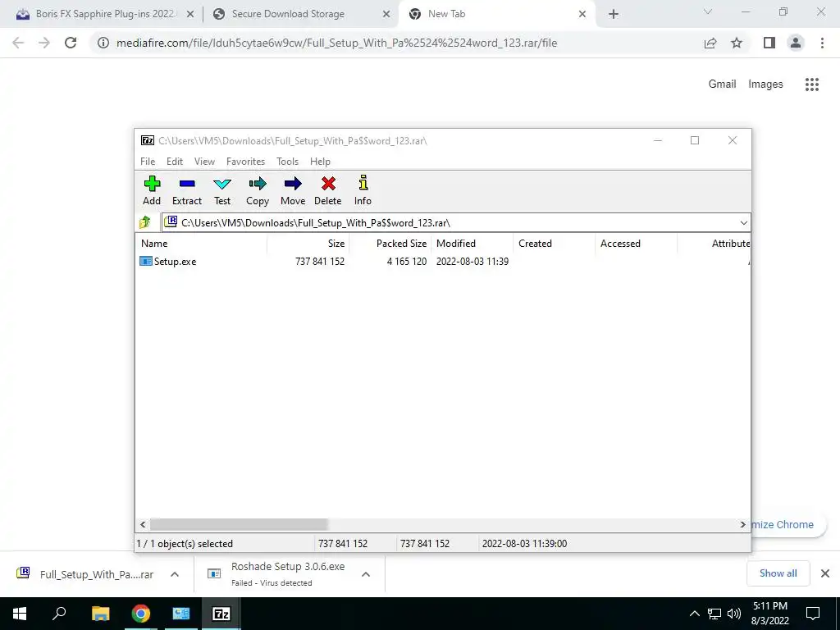Viewport: 840px width, 630px height.
Task: Click the mediafire URL in address bar
Action: pyautogui.click(x=337, y=43)
